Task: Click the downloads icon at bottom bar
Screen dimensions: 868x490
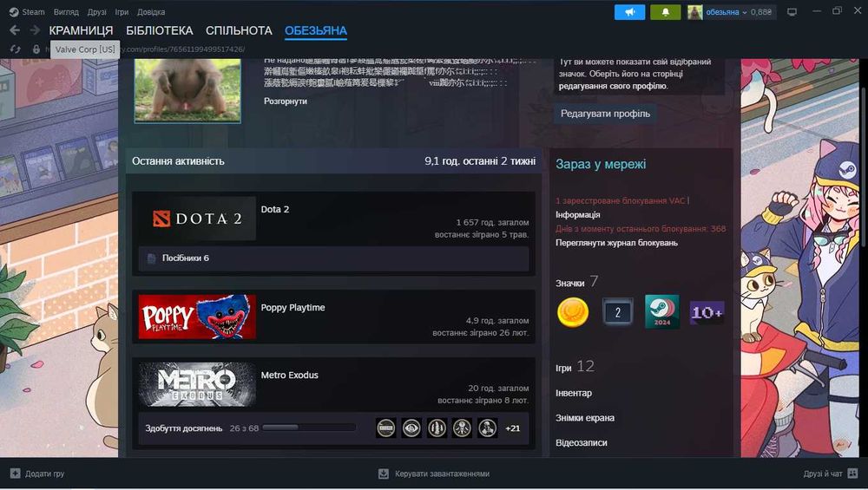Action: coord(384,474)
